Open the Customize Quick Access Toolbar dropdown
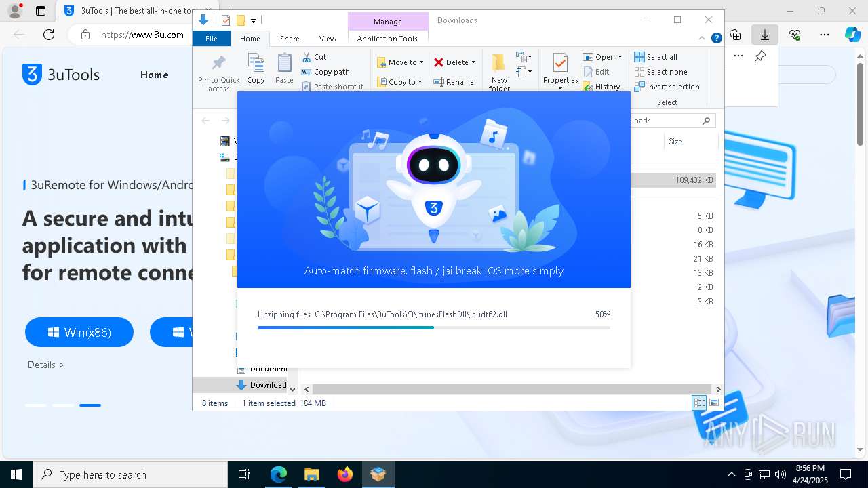This screenshot has width=868, height=488. (253, 21)
